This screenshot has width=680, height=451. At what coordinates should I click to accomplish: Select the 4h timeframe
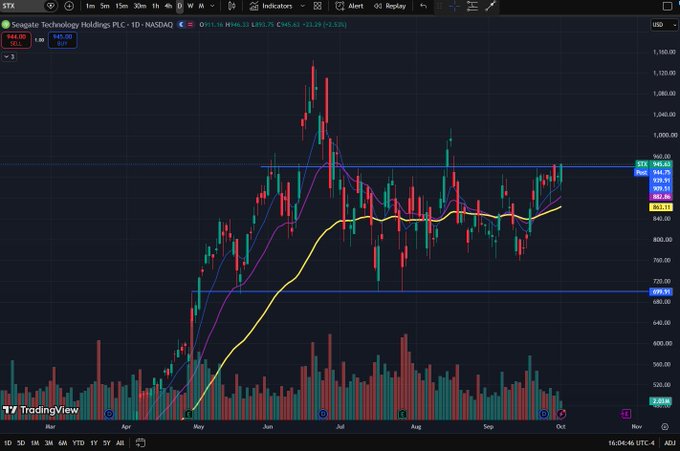[x=168, y=6]
